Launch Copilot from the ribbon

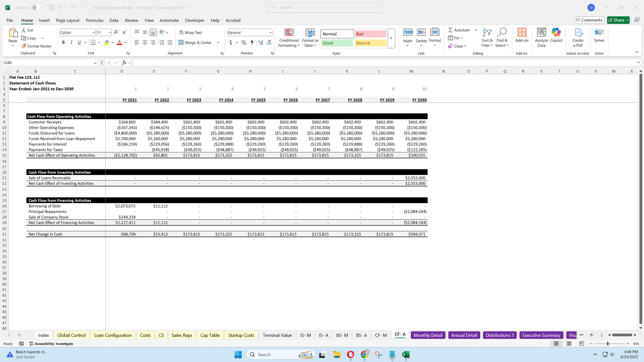click(556, 33)
